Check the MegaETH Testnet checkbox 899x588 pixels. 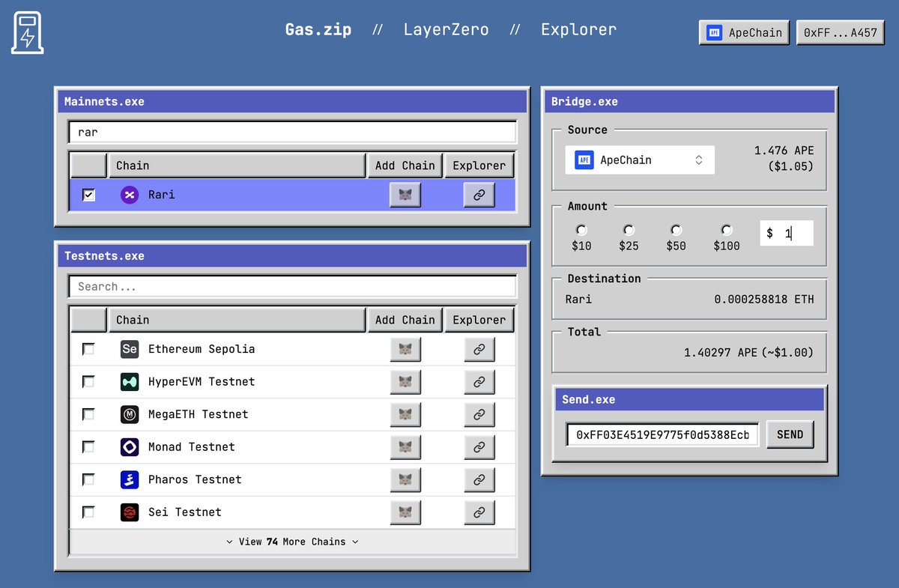[x=88, y=414]
